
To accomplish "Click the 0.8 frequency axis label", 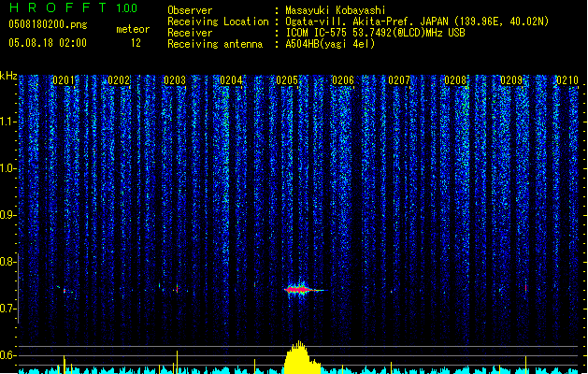I will tap(7, 262).
